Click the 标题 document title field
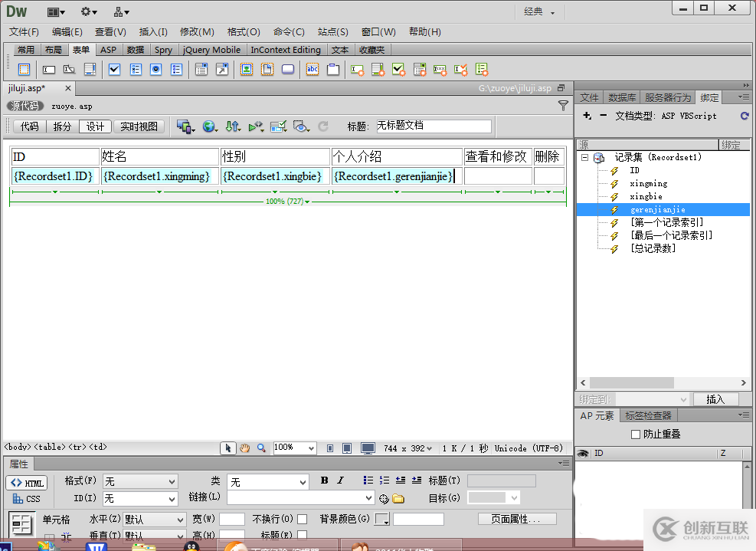This screenshot has height=551, width=756. 434,126
